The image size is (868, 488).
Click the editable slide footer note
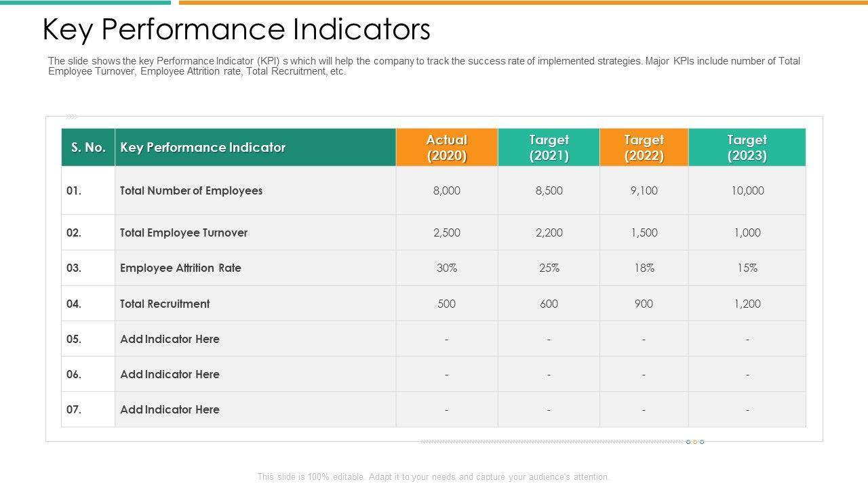433,476
